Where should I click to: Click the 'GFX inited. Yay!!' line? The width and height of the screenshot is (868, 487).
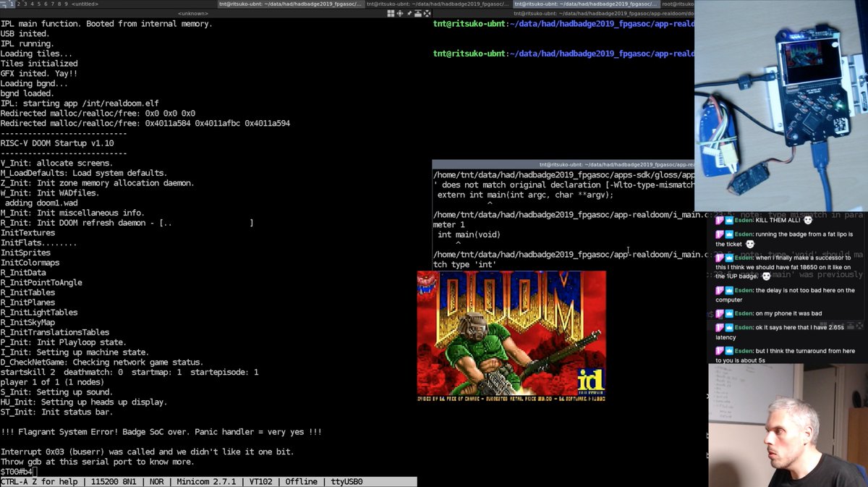[39, 74]
